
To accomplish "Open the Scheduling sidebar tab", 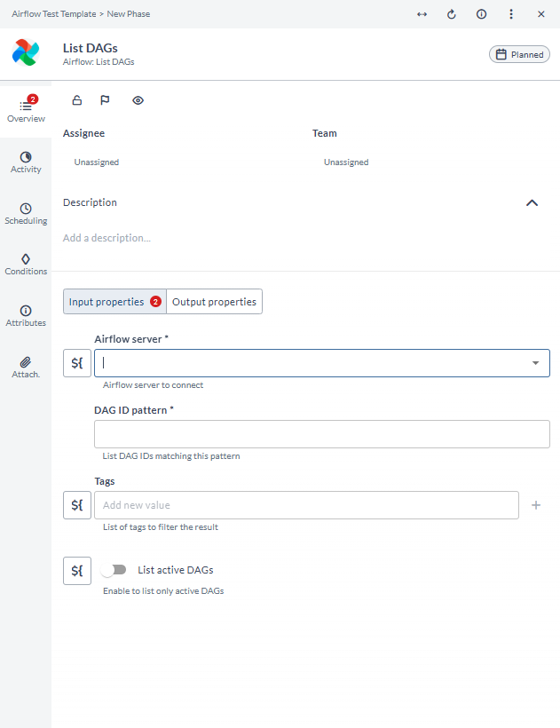I will (x=26, y=214).
